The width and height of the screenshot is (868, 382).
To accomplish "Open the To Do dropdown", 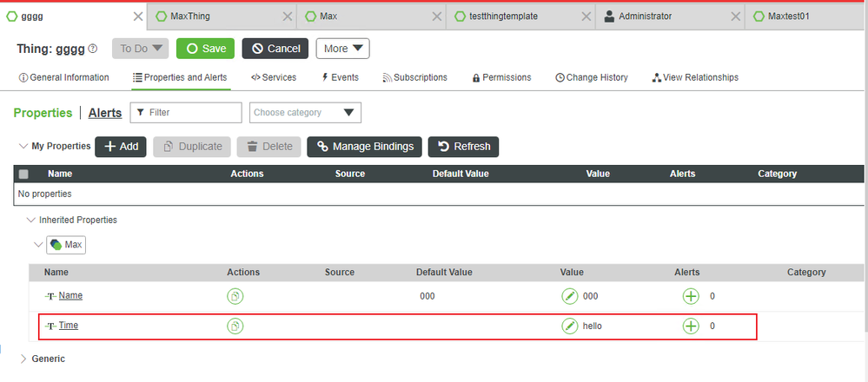I will tap(140, 49).
